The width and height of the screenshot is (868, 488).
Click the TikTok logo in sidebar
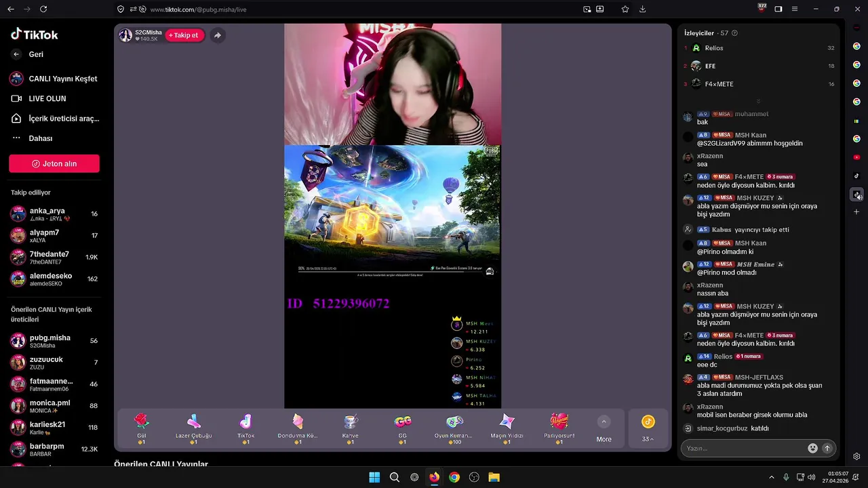click(x=34, y=35)
